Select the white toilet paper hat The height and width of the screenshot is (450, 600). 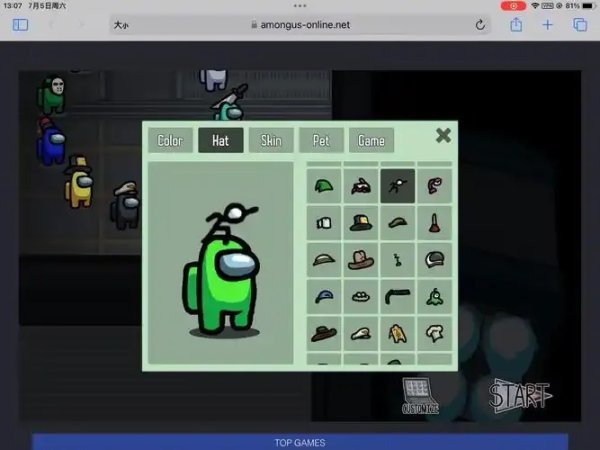point(324,223)
